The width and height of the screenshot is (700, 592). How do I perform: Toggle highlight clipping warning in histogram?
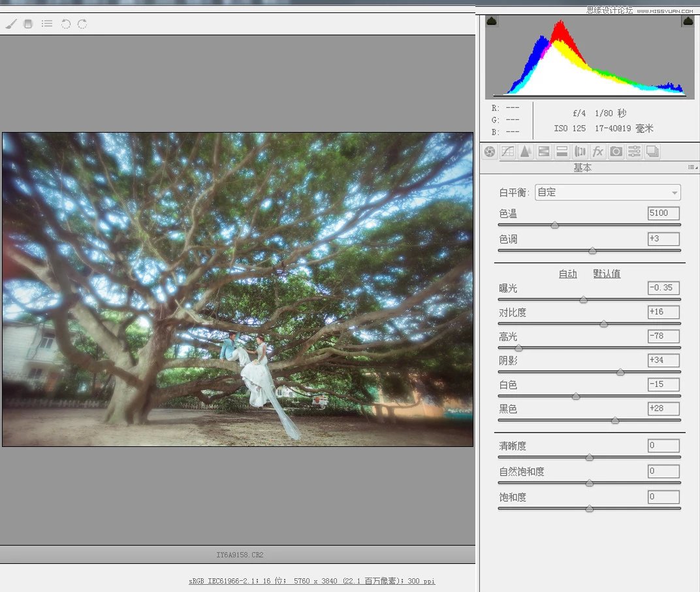coord(688,21)
